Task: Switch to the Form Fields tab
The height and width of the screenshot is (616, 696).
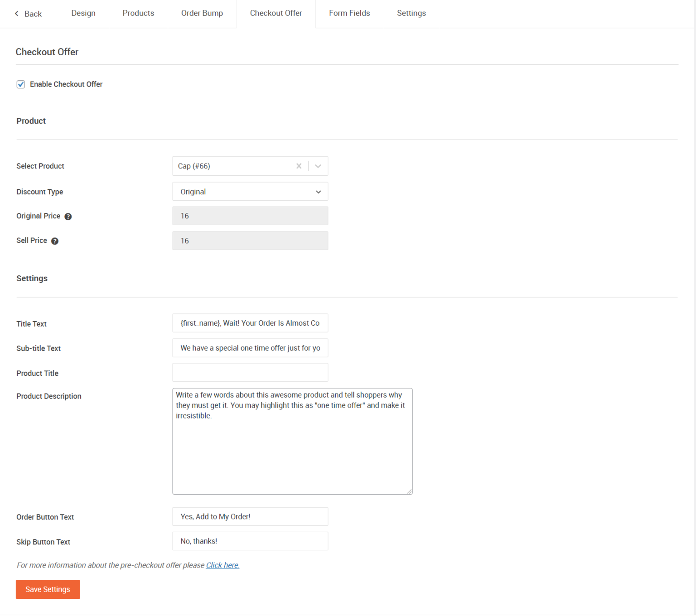Action: coord(349,13)
